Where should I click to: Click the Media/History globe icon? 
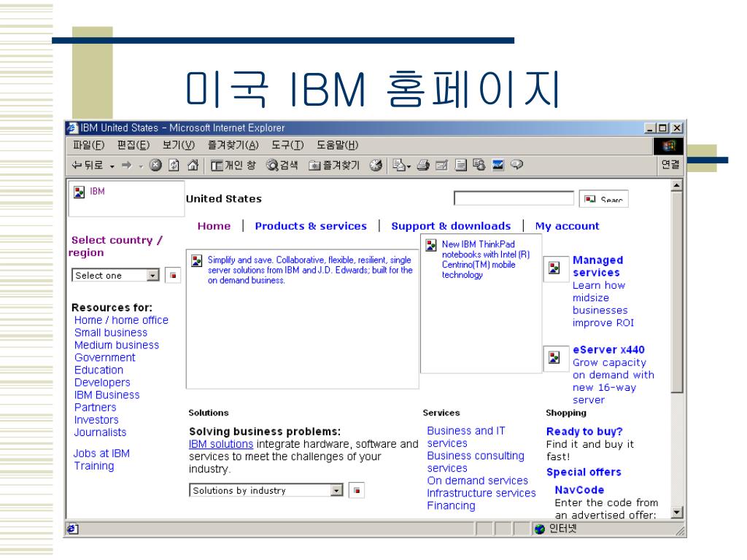376,166
